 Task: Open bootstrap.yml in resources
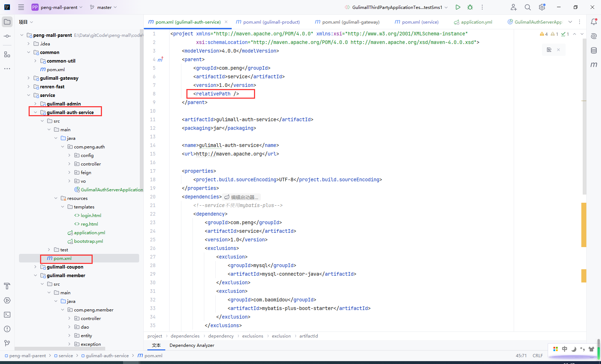85,241
